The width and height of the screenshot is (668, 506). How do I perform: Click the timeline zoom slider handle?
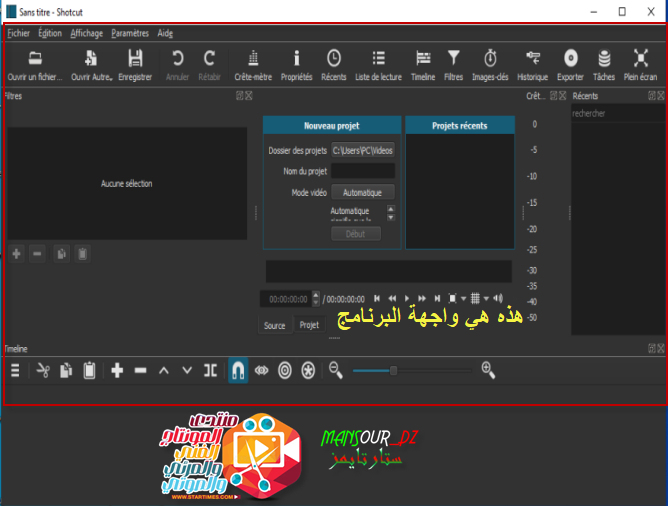tap(394, 371)
